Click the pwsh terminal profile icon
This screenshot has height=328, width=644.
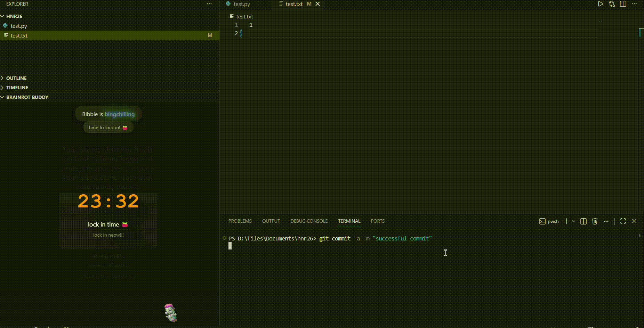click(x=542, y=221)
